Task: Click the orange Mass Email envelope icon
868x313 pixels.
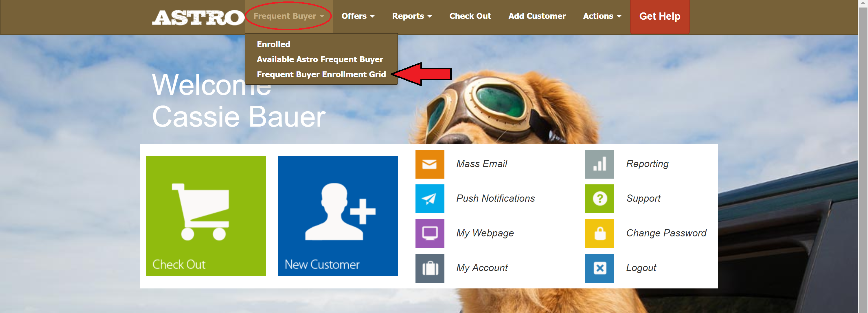Action: [x=430, y=164]
